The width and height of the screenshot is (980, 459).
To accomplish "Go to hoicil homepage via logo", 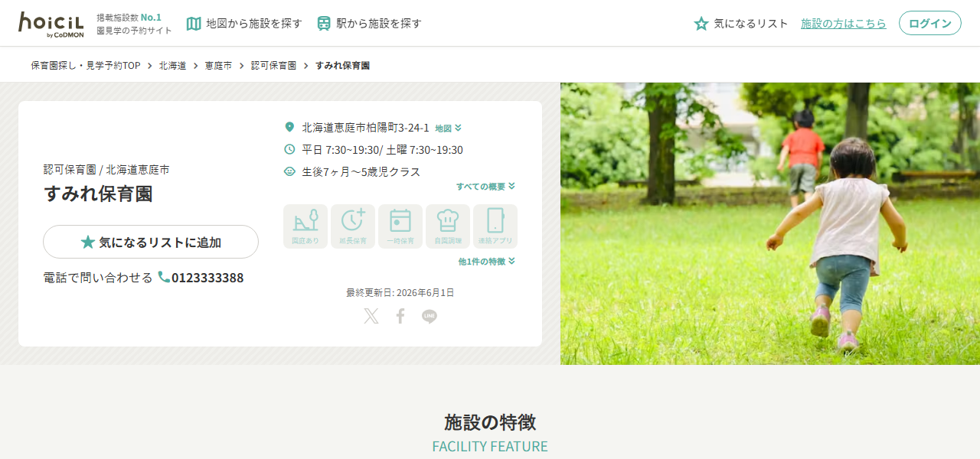I will [51, 24].
